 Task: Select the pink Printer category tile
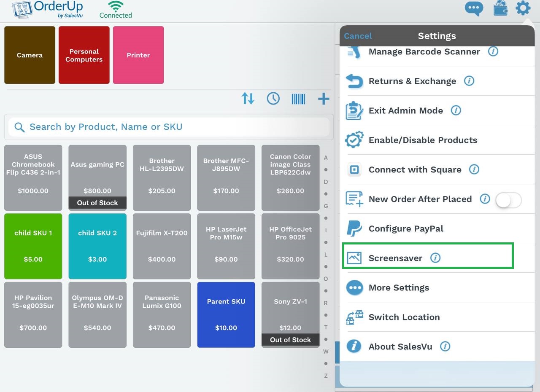click(x=138, y=55)
